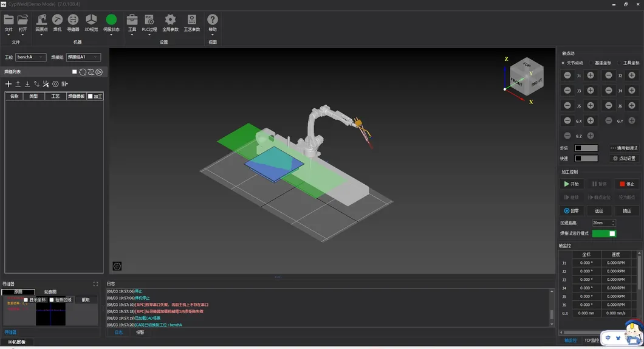Viewport: 644px width, 349px height.
Task: Switch to the 报警 alarm tab
Action: click(140, 333)
